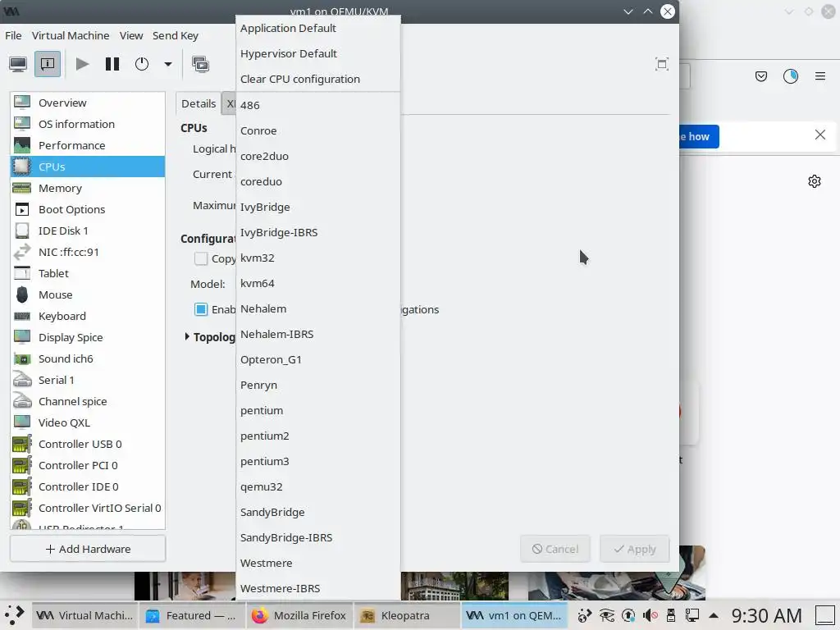
Task: Click the Apply button
Action: tap(635, 549)
